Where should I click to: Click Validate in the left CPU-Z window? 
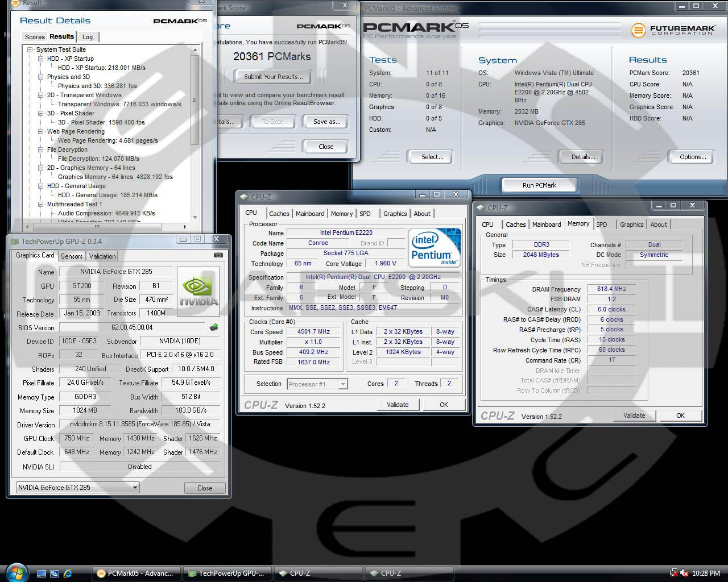398,405
